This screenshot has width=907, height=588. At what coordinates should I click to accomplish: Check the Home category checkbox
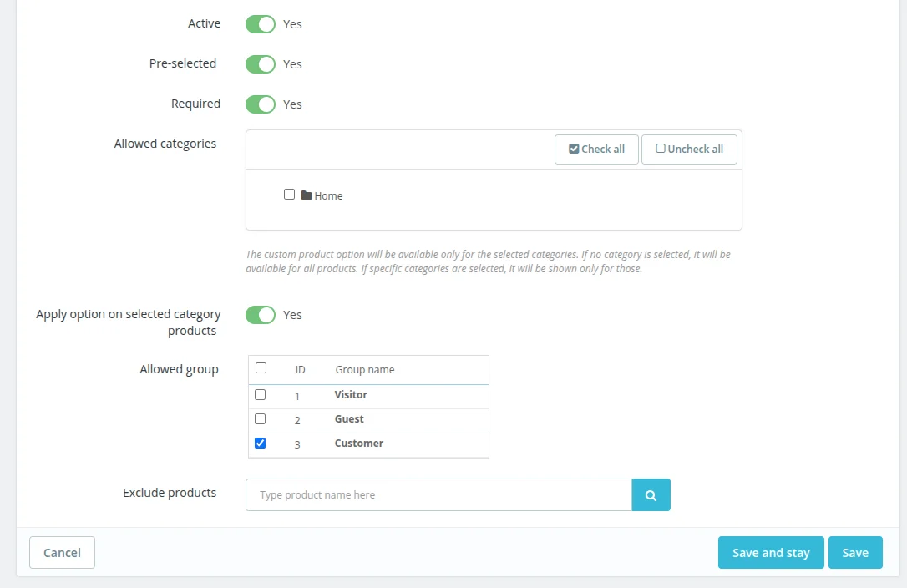[x=289, y=195]
